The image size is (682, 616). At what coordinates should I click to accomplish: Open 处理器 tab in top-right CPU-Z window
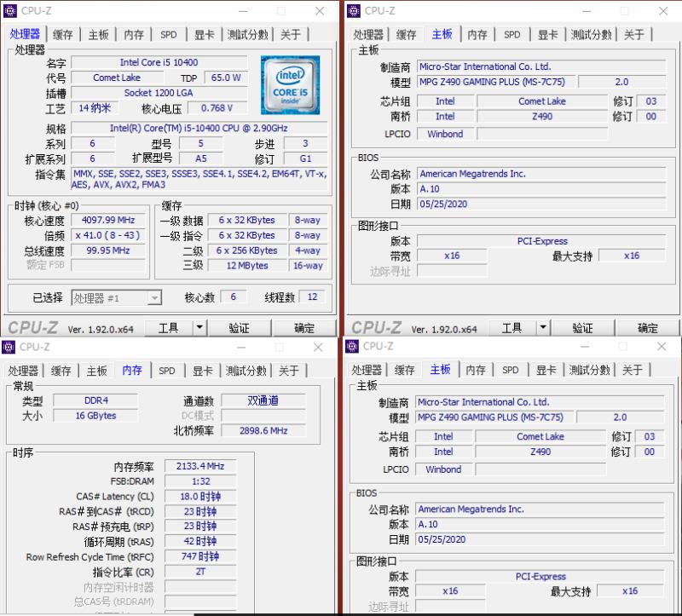click(x=368, y=34)
